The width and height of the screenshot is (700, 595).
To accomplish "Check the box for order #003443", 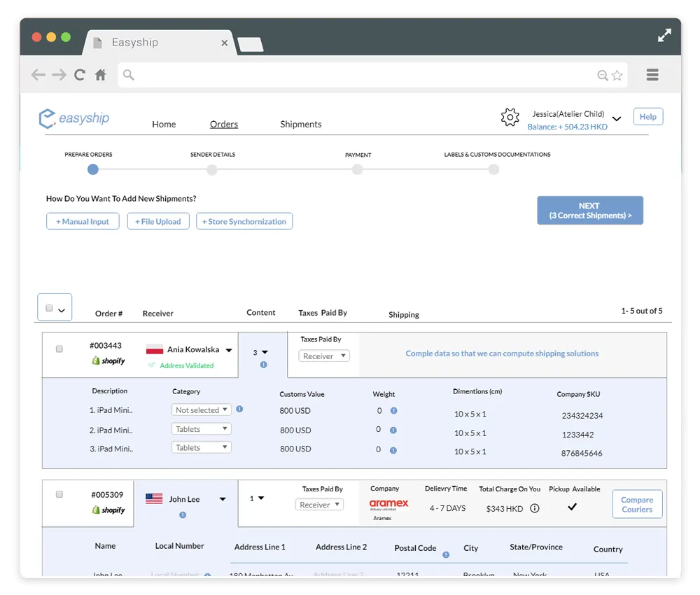I will [x=59, y=349].
